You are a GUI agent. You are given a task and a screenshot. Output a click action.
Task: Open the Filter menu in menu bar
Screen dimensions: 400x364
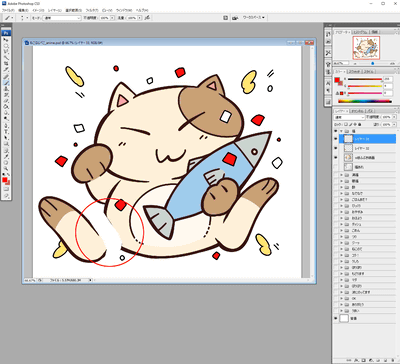(92, 10)
